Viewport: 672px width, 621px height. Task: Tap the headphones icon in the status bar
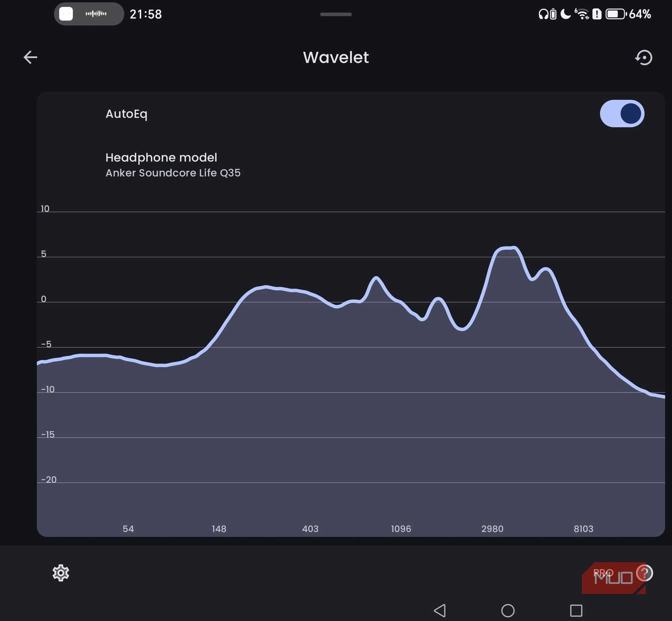[x=543, y=14]
